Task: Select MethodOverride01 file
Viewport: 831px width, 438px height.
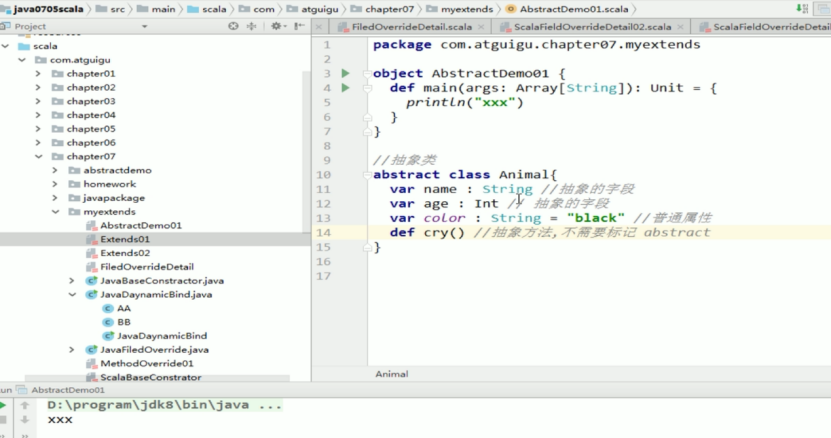Action: point(147,363)
